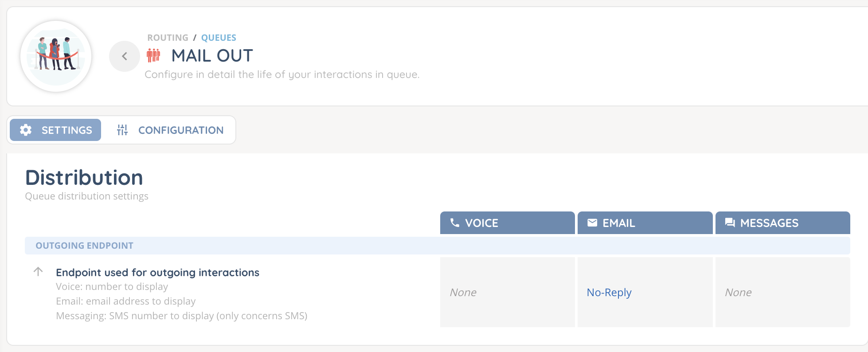Click the VOICE column header
Image resolution: width=868 pixels, height=352 pixels.
(x=507, y=223)
